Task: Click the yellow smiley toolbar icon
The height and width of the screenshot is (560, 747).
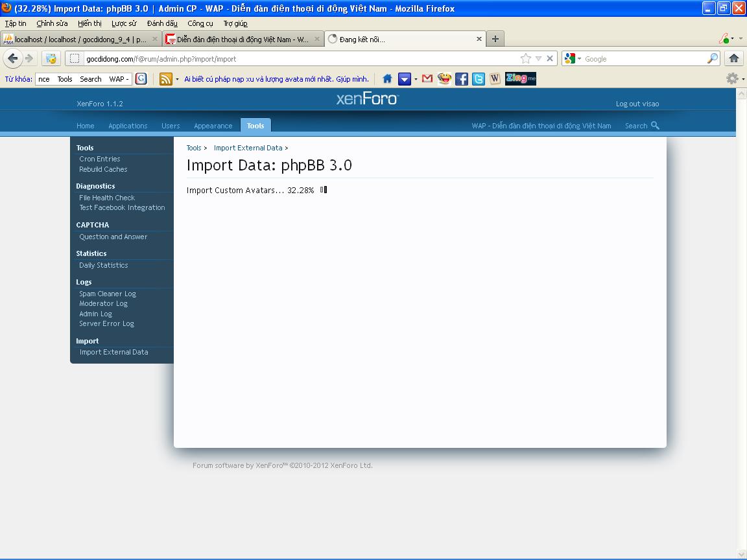Action: (444, 78)
